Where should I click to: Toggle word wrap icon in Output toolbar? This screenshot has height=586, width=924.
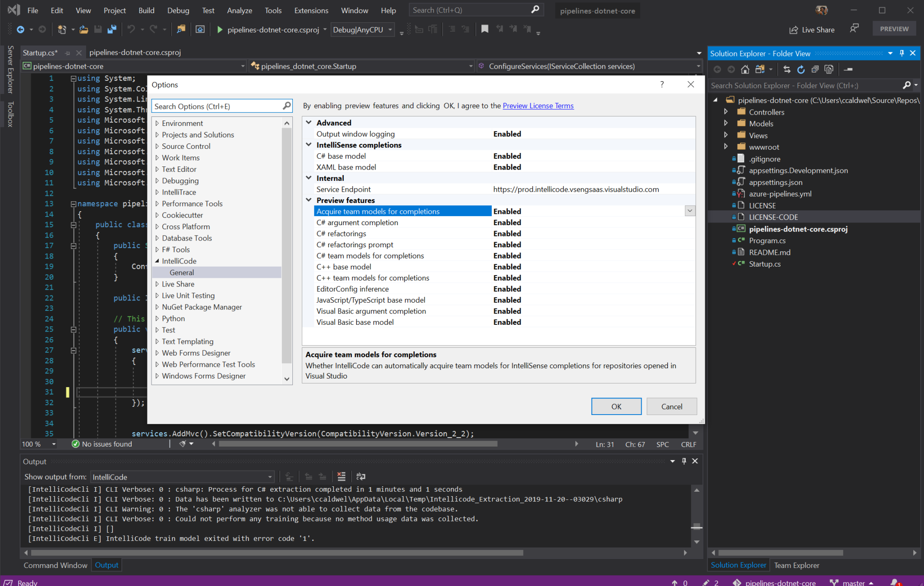pyautogui.click(x=361, y=476)
